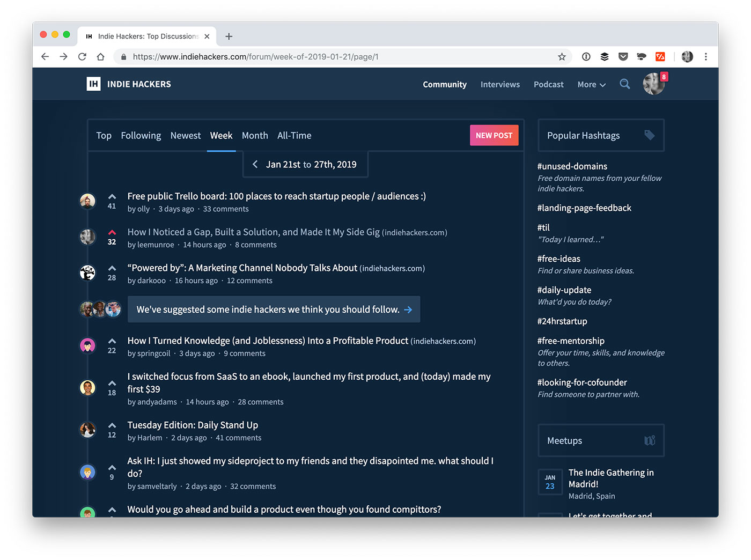Open the #24hrstartup hashtag
Image resolution: width=751 pixels, height=560 pixels.
click(562, 321)
